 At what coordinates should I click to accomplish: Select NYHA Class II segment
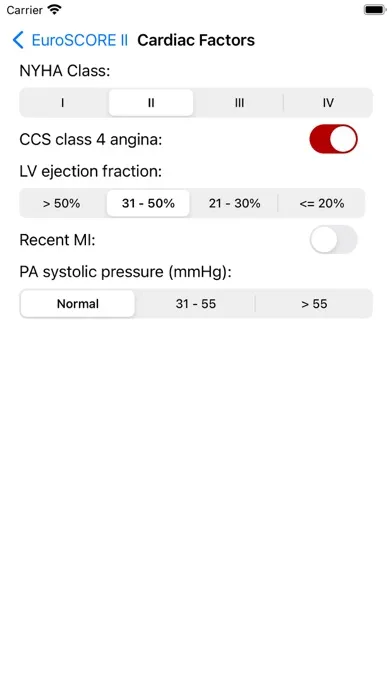151,103
